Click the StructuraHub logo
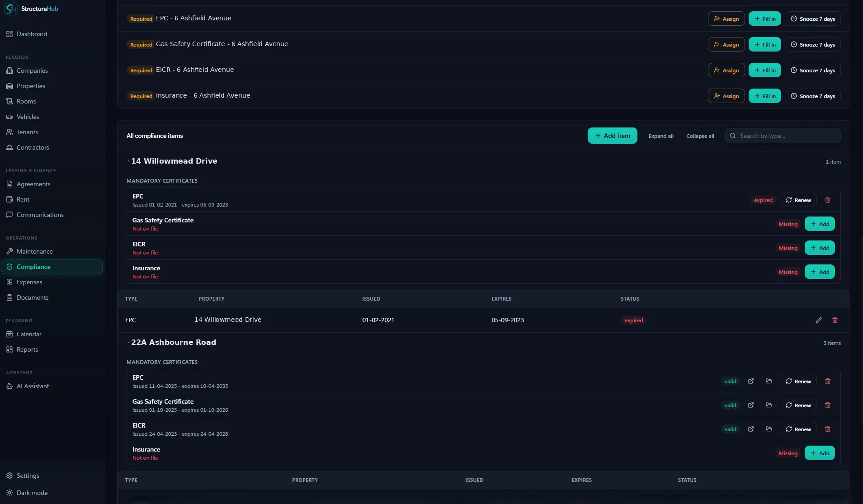This screenshot has width=863, height=504. (31, 9)
